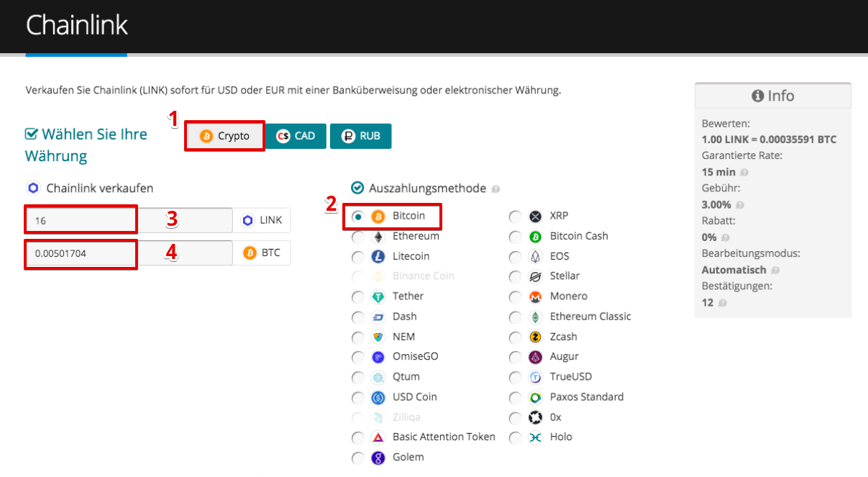
Task: Click the USD Coin logo icon
Action: [378, 397]
